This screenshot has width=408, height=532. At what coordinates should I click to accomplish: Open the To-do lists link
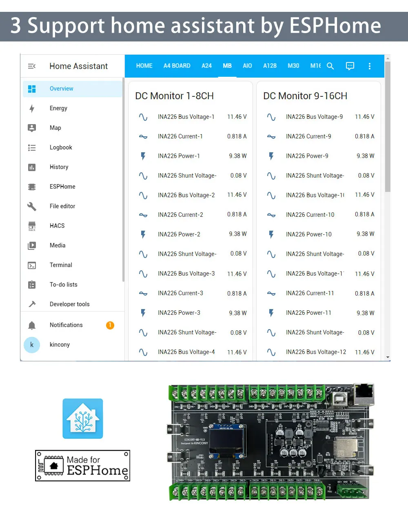(63, 285)
